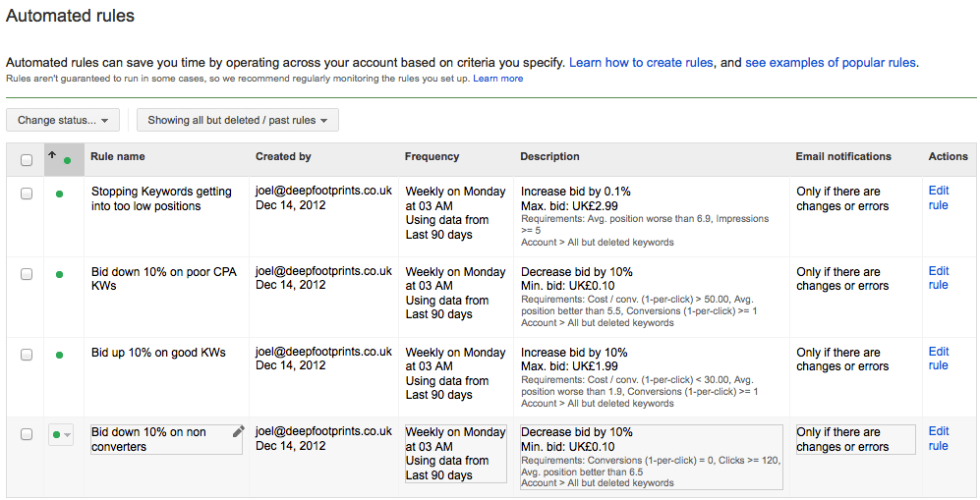Click the small Learn more link

click(x=497, y=79)
